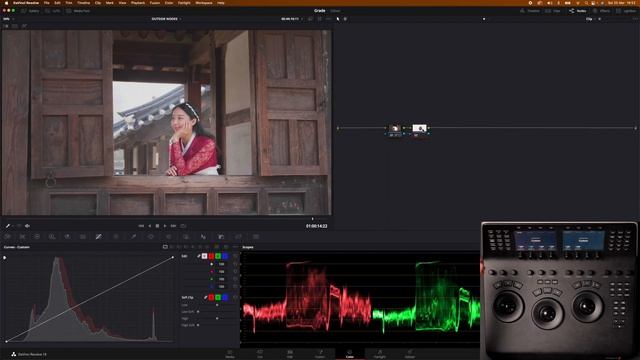The width and height of the screenshot is (640, 360).
Task: Open the node editor options menu
Action: click(635, 19)
